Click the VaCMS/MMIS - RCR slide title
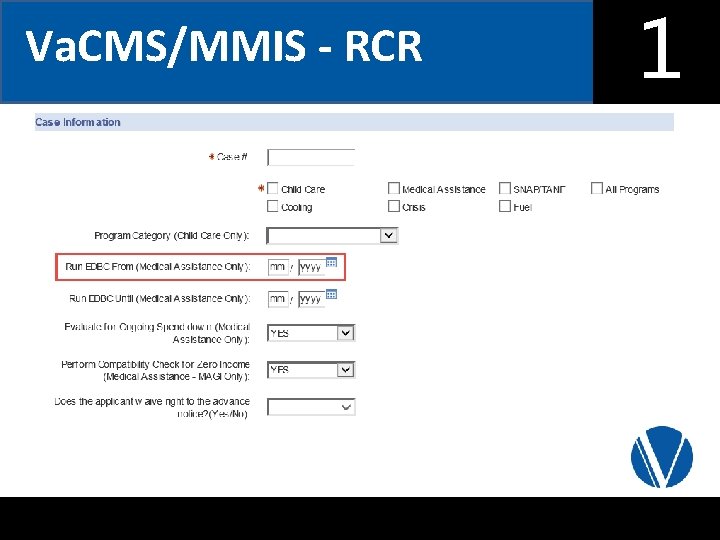 [x=223, y=46]
